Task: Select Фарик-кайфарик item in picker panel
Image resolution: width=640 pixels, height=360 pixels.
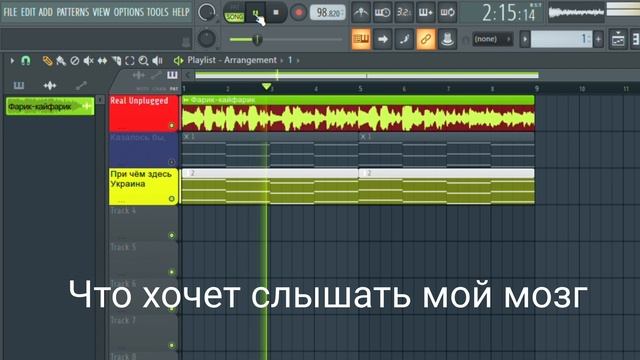Action: coord(50,107)
